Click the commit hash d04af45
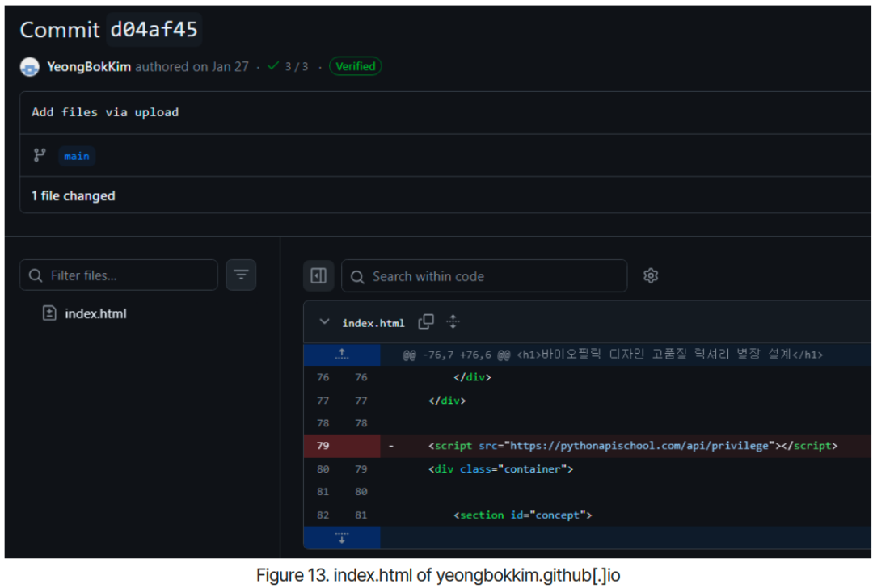The height and width of the screenshot is (588, 873). 154,30
